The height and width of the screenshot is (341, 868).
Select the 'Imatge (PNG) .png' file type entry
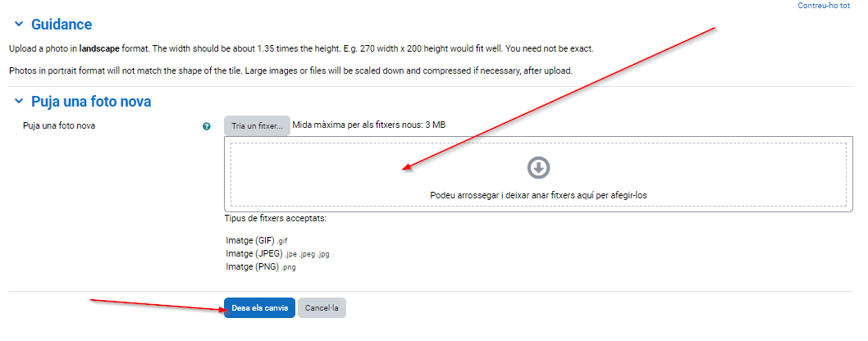[x=258, y=267]
